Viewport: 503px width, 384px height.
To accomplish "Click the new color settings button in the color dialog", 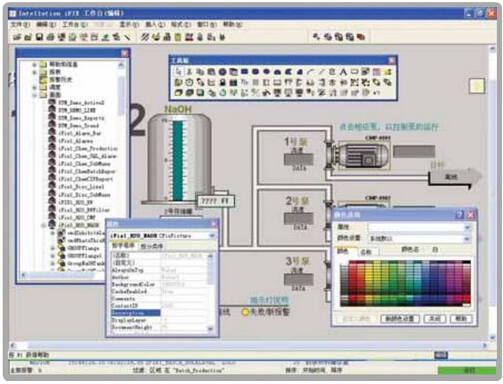I will point(400,319).
